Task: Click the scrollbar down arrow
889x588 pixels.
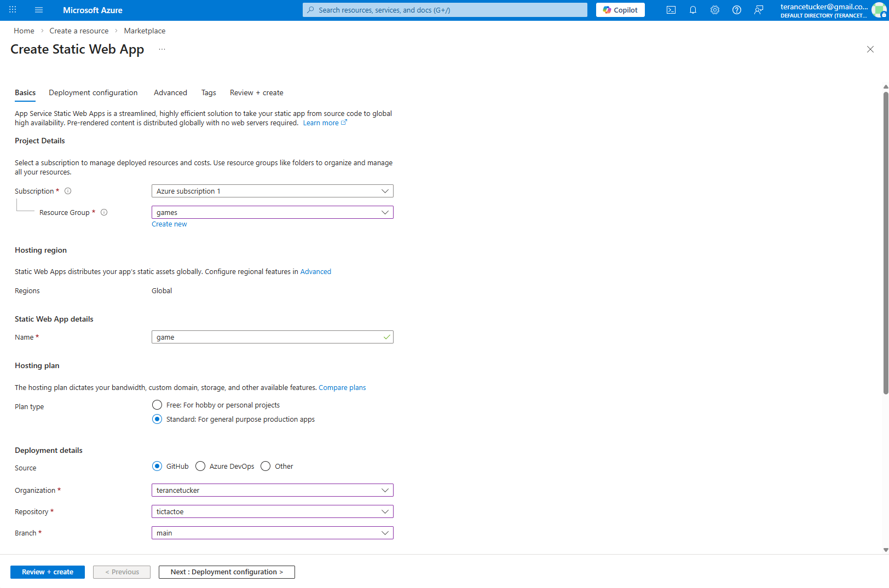Action: (x=886, y=550)
